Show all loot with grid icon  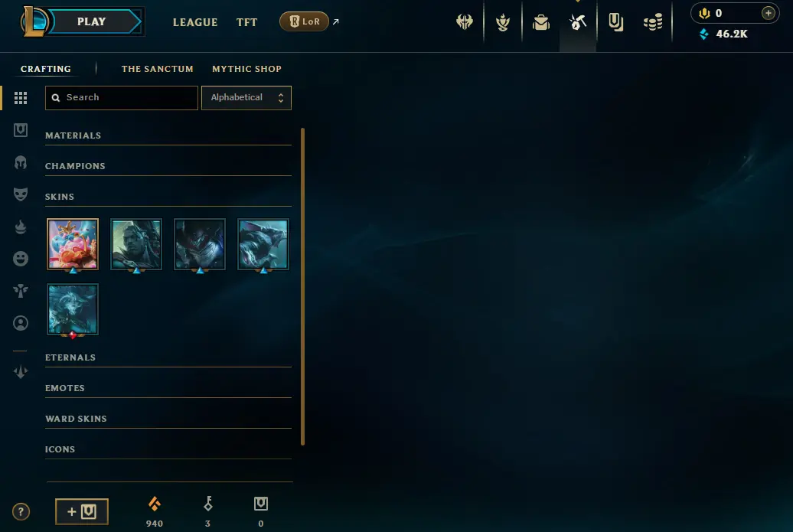21,98
